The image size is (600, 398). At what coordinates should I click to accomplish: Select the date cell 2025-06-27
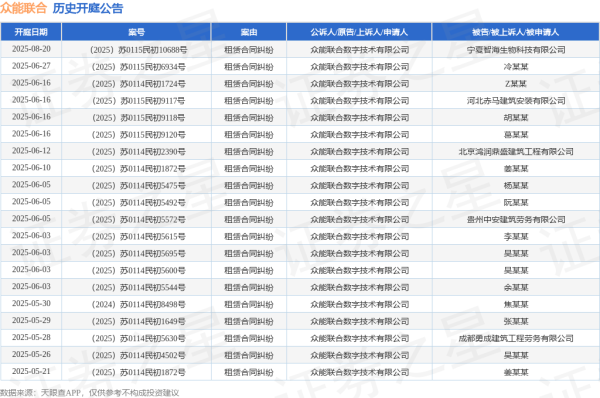pyautogui.click(x=31, y=66)
